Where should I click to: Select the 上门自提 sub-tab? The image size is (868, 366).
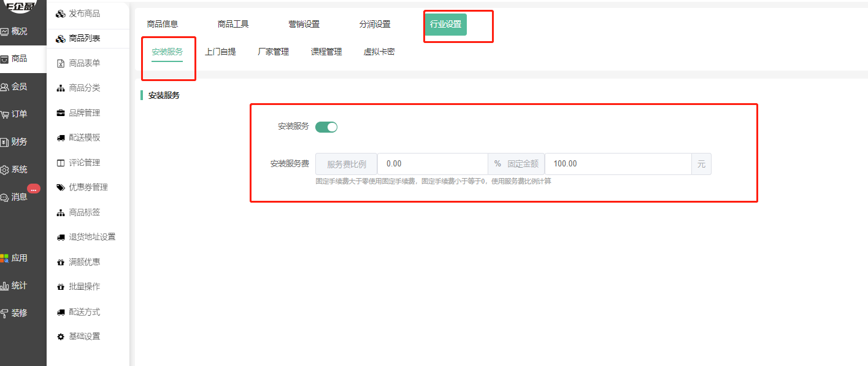click(220, 52)
